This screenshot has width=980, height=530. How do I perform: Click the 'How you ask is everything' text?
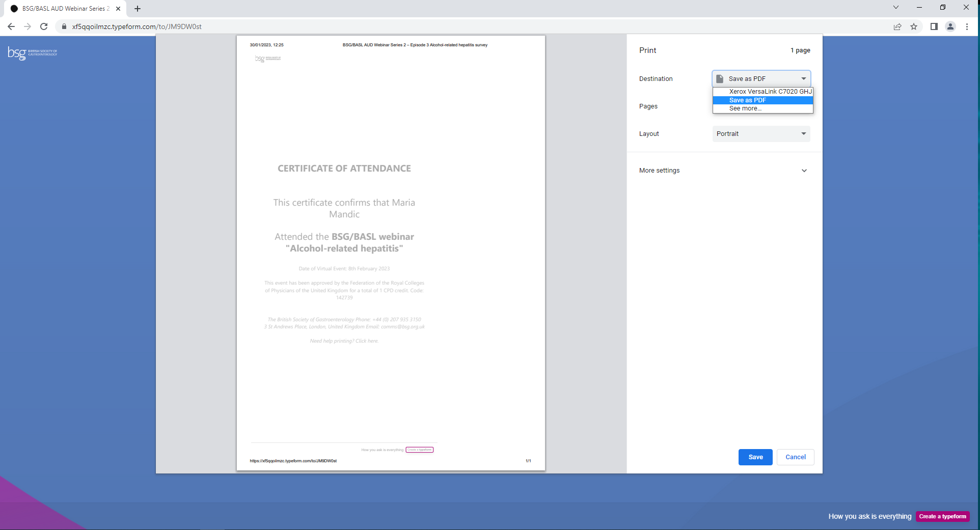[869, 516]
